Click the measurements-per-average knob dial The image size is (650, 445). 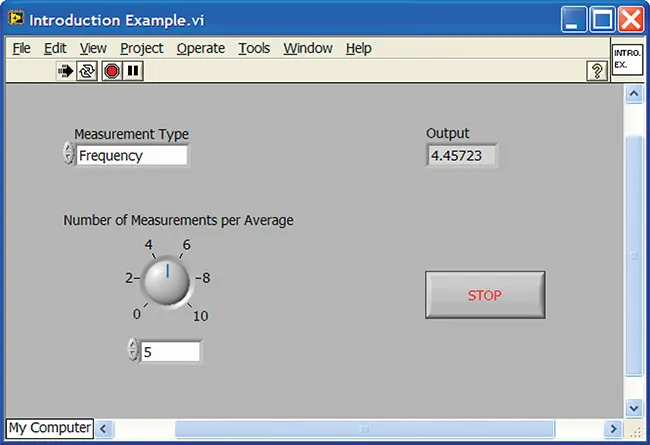coord(167,282)
